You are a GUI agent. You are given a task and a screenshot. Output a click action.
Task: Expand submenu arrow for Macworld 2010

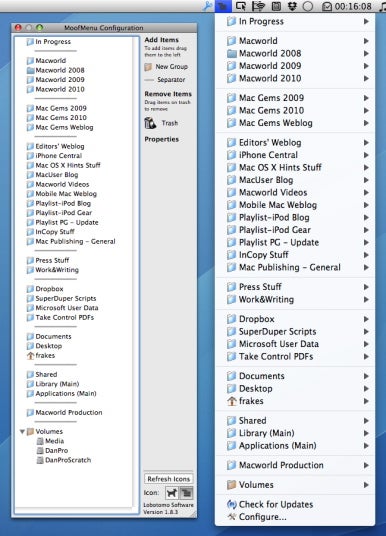coord(366,78)
